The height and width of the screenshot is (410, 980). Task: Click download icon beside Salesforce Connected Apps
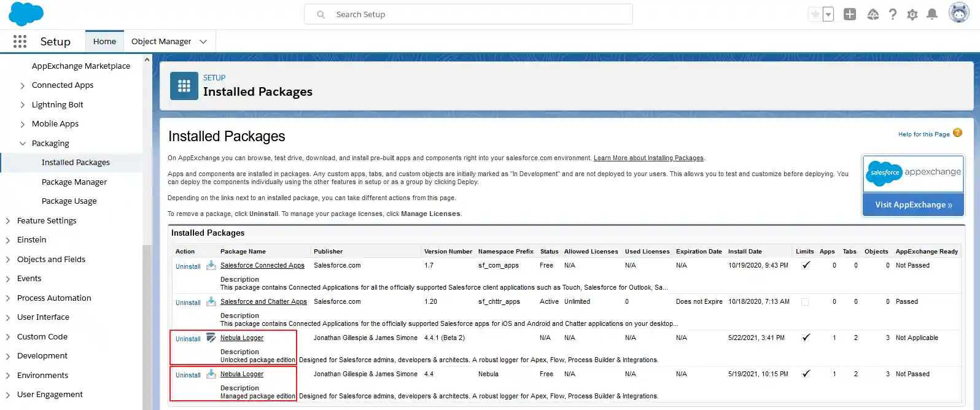211,265
